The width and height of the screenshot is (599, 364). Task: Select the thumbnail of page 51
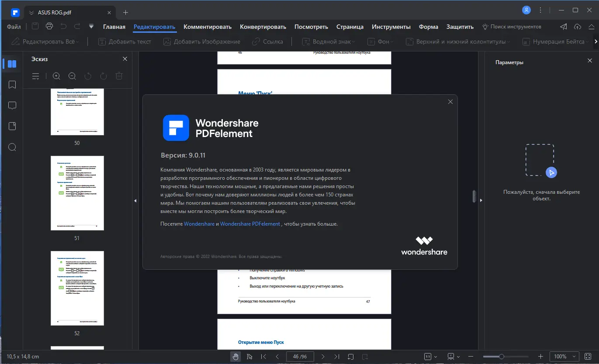(x=77, y=193)
